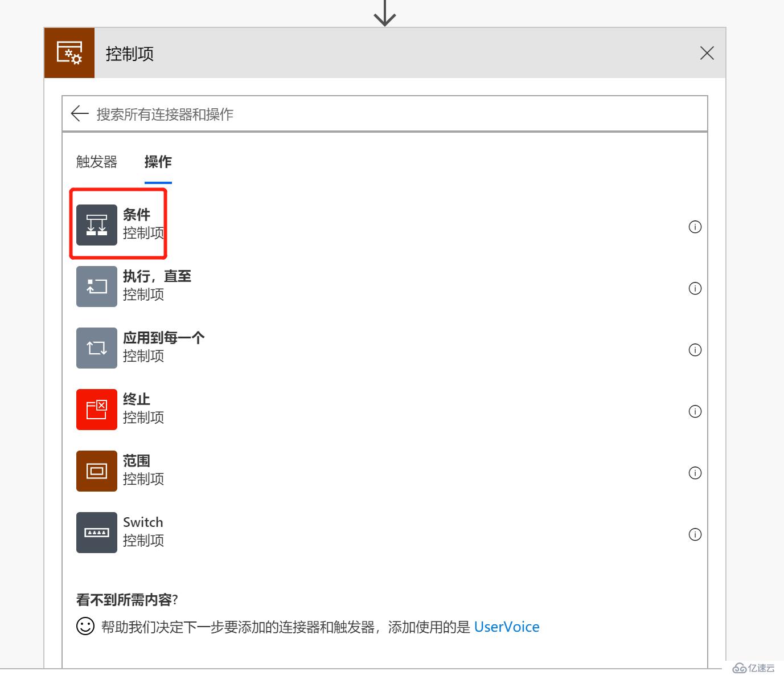This screenshot has width=784, height=675.
Task: Show info for 范围 action
Action: (695, 473)
